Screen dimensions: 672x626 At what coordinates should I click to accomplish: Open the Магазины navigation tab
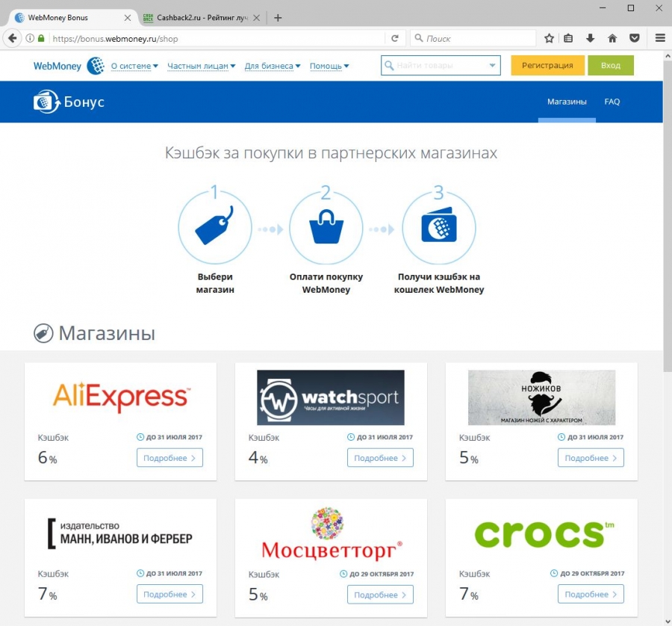point(567,102)
